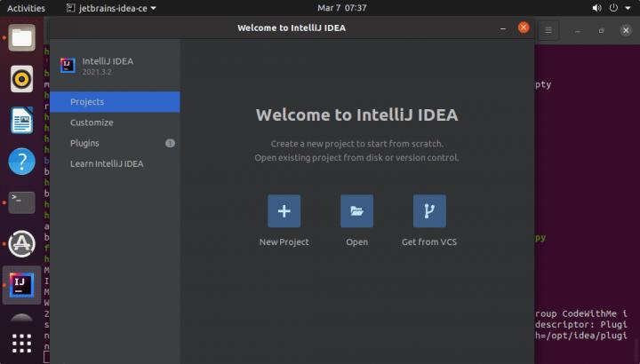Viewport: 640px width, 364px height.
Task: Select the Projects tab in sidebar
Action: click(x=115, y=102)
